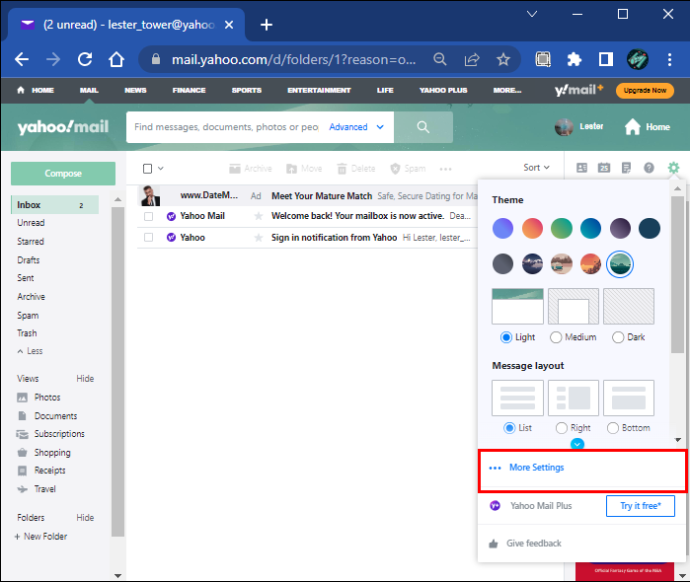Viewport: 690px width, 582px height.
Task: Click the help question mark icon
Action: (649, 168)
